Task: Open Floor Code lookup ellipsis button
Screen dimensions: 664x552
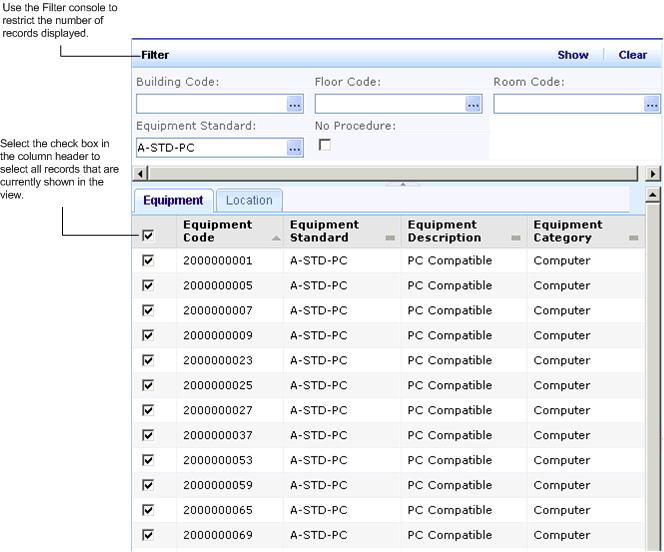Action: 473,104
